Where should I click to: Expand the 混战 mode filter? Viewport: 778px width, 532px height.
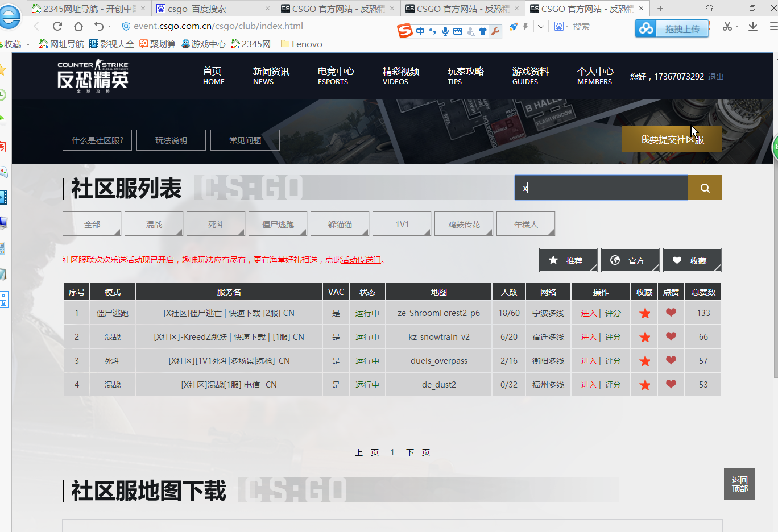click(154, 225)
